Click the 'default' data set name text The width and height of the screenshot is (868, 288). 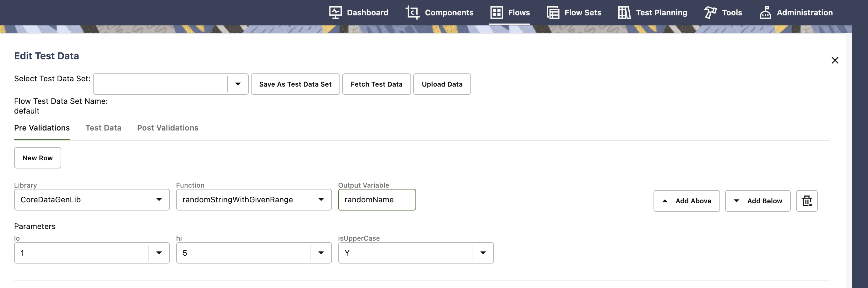(x=27, y=111)
